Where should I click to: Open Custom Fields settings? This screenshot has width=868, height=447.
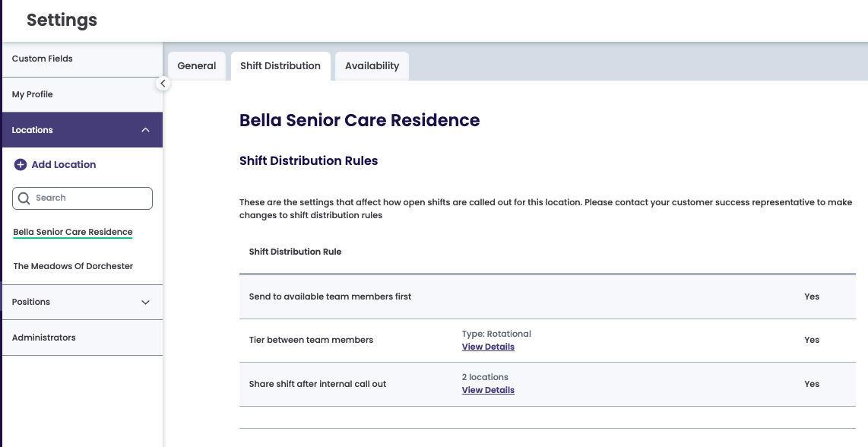pos(43,59)
